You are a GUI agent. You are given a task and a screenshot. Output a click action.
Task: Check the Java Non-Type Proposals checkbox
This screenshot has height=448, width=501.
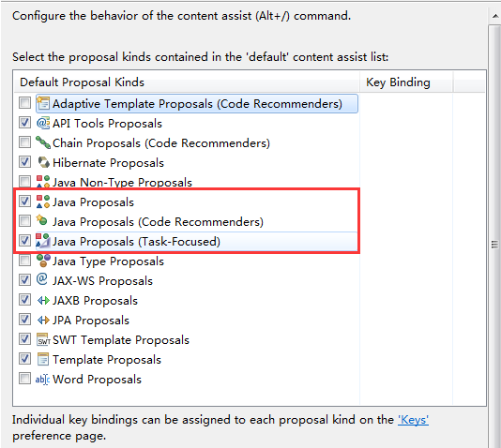tap(24, 182)
